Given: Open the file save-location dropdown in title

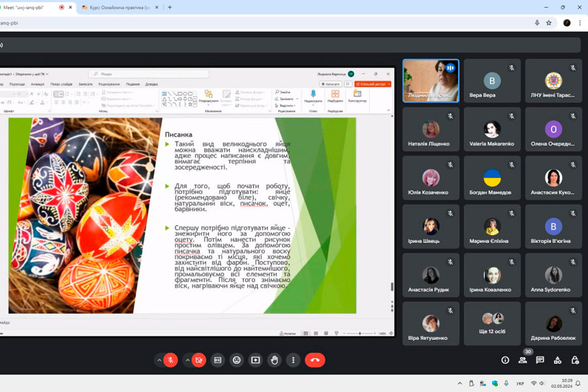Looking at the screenshot, I should click(47, 74).
